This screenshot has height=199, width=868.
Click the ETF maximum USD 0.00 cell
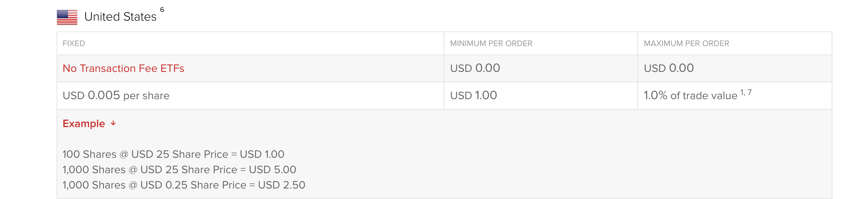669,68
